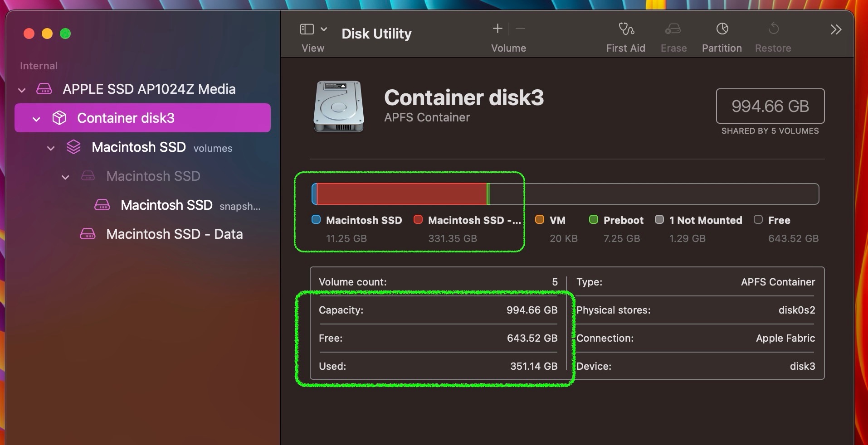The height and width of the screenshot is (445, 868).
Task: Run First Aid on Container disk3
Action: 626,36
